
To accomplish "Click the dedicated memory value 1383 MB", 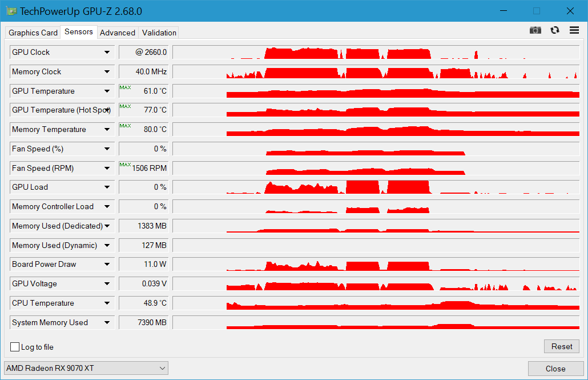I will (144, 226).
